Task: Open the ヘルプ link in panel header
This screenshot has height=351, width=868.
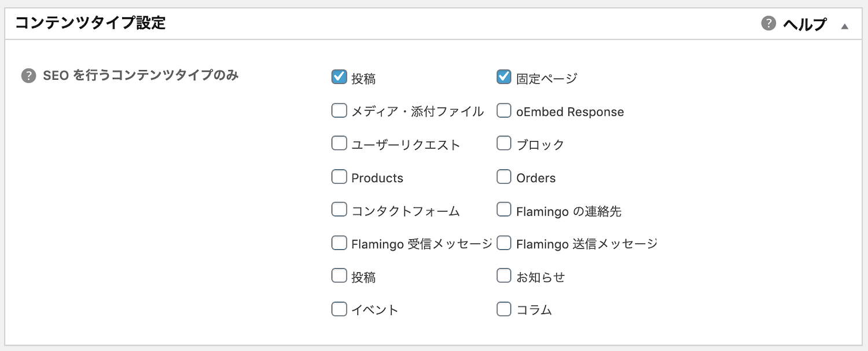Action: point(804,24)
